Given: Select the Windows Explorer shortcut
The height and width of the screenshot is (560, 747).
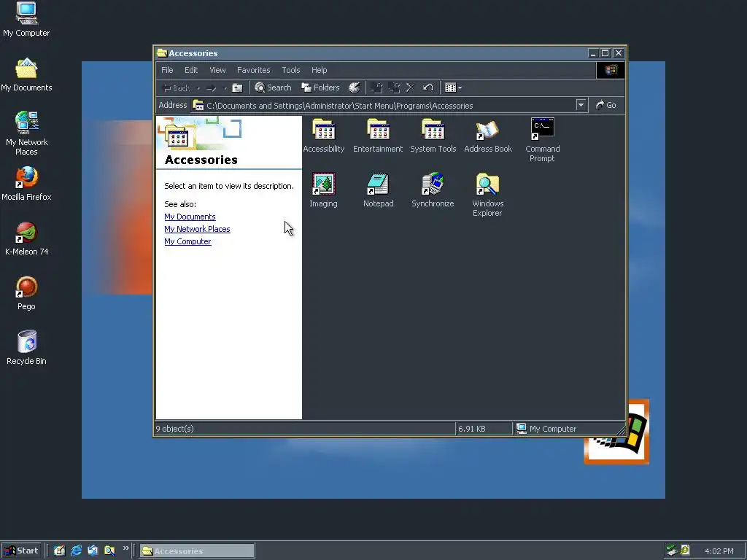Looking at the screenshot, I should pyautogui.click(x=487, y=195).
